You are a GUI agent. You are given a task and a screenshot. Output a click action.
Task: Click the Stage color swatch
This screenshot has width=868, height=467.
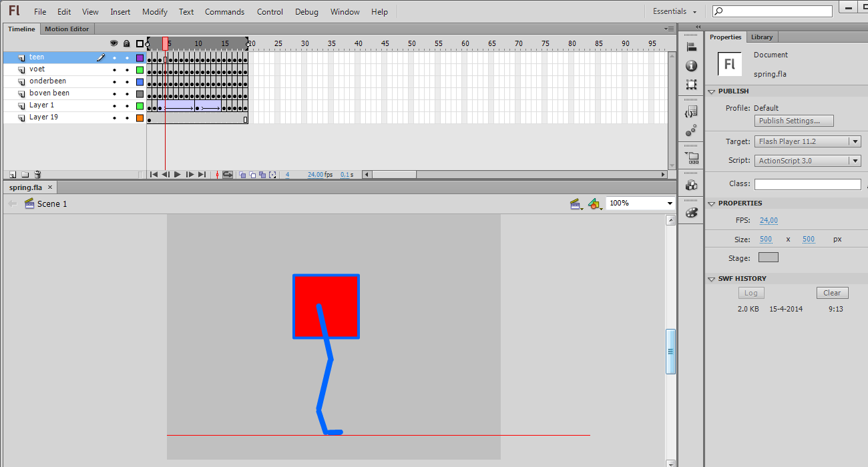pyautogui.click(x=769, y=258)
